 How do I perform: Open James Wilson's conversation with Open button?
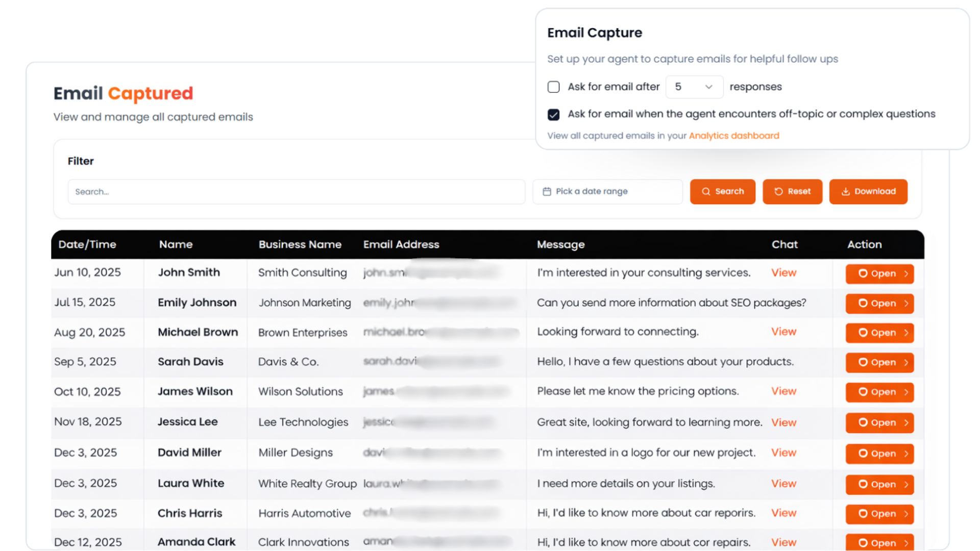click(x=879, y=392)
